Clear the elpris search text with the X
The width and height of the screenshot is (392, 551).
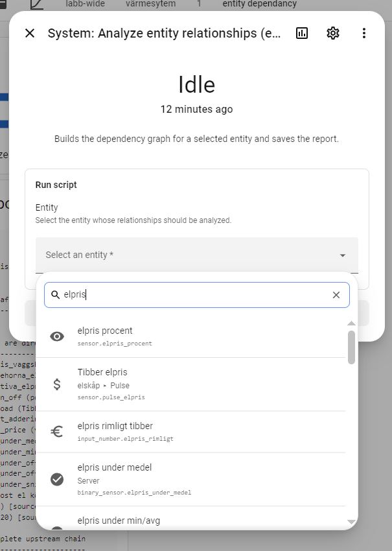point(336,295)
